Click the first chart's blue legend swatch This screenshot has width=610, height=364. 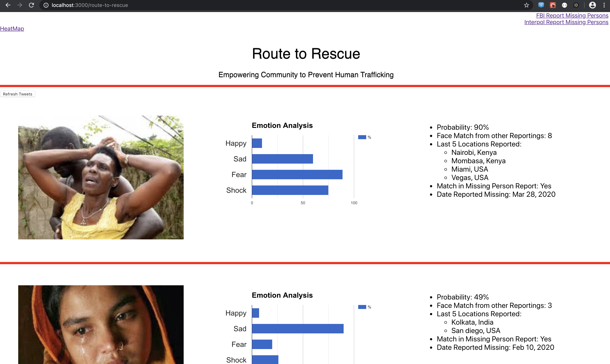click(362, 137)
